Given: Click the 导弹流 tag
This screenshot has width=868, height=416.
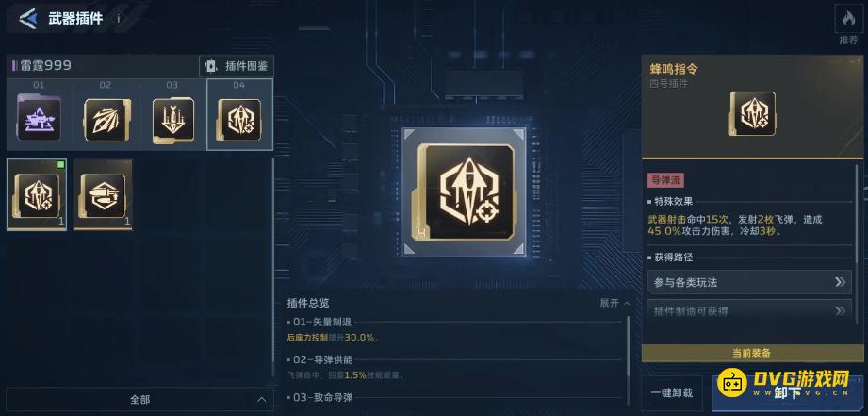Looking at the screenshot, I should coord(666,179).
